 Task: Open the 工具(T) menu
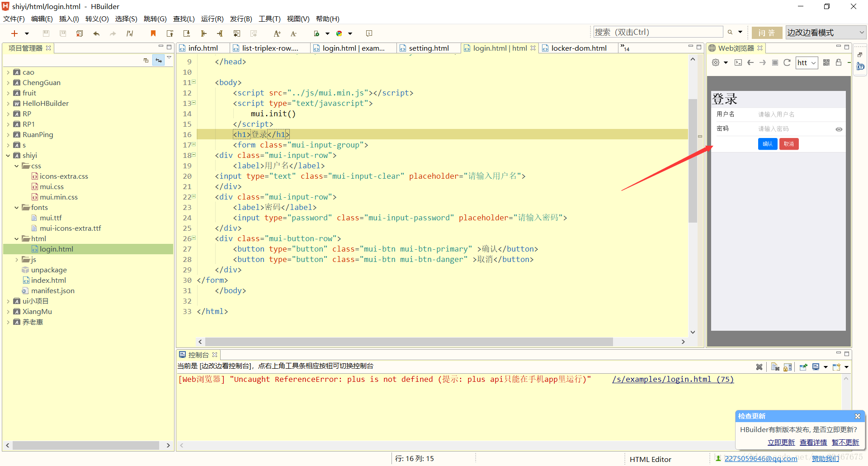(x=269, y=19)
